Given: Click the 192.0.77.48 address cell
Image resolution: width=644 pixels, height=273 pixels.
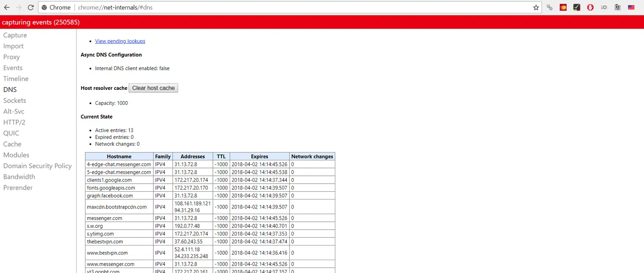Looking at the screenshot, I should (193, 226).
